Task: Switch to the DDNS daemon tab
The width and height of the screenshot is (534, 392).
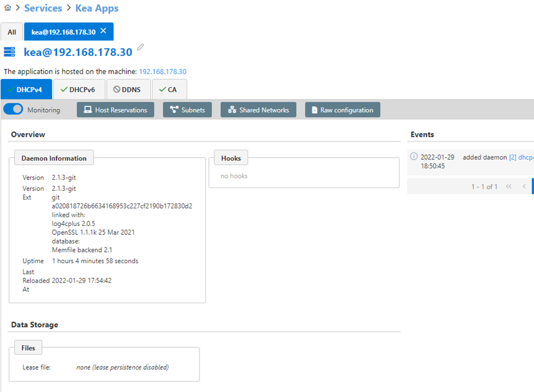Action: tap(128, 89)
